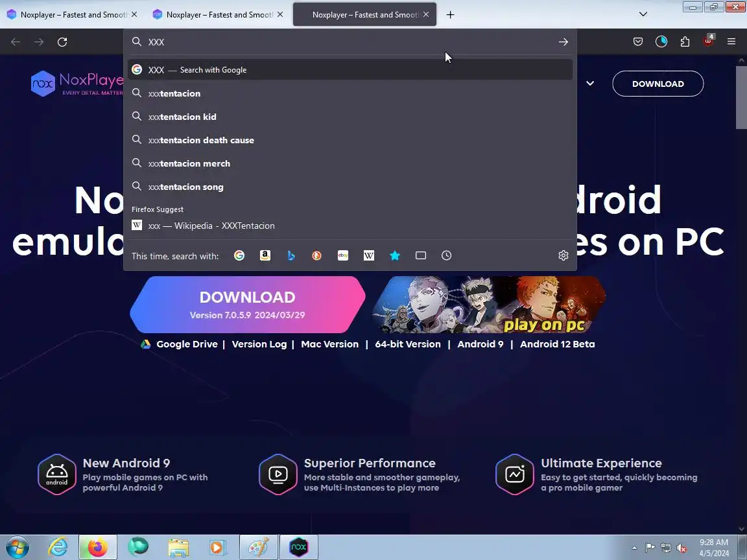The image size is (747, 560).
Task: Open the Mac Version link
Action: (x=329, y=344)
